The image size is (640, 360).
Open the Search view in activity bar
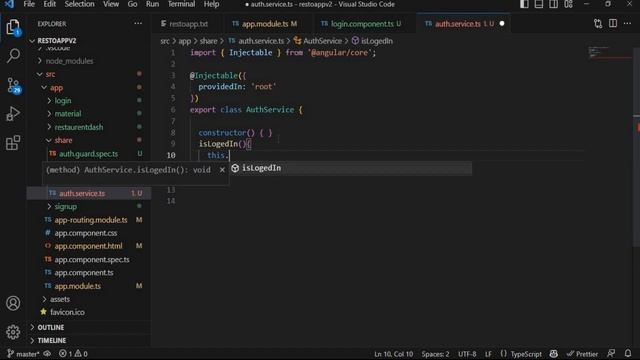tap(13, 56)
